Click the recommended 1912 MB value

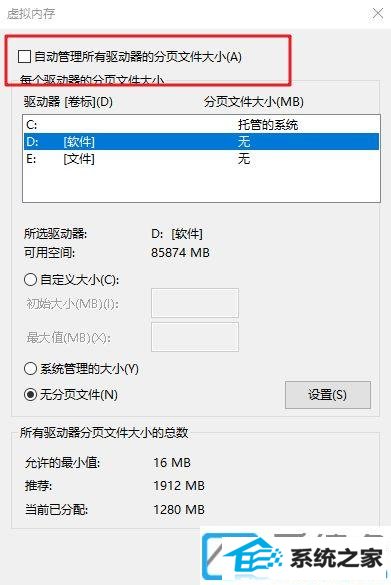[x=179, y=485]
